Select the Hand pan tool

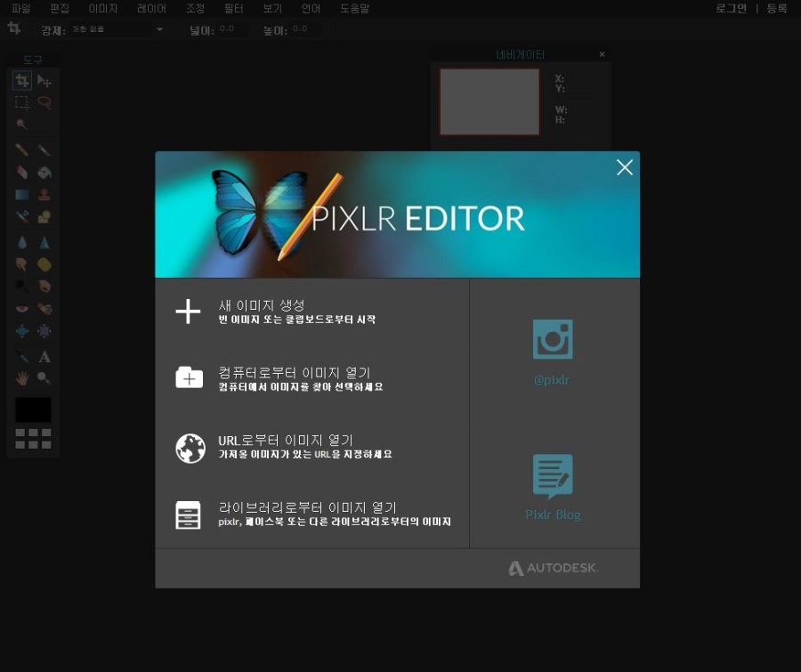(21, 378)
